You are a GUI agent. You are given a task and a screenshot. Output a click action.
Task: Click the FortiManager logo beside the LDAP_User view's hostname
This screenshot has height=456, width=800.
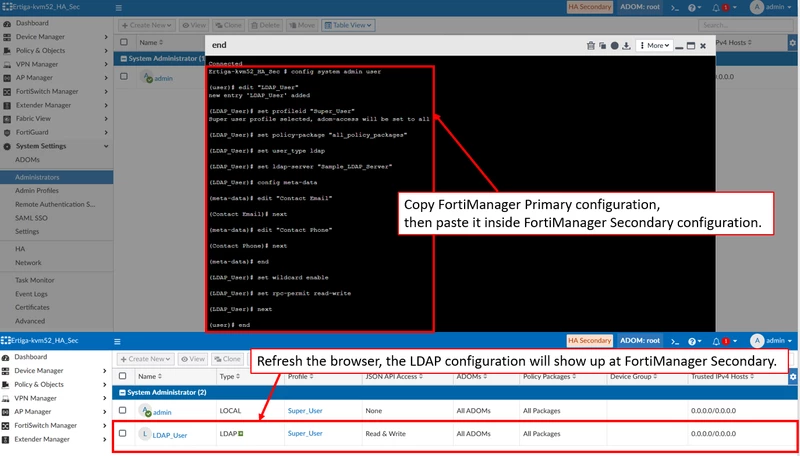click(x=5, y=341)
